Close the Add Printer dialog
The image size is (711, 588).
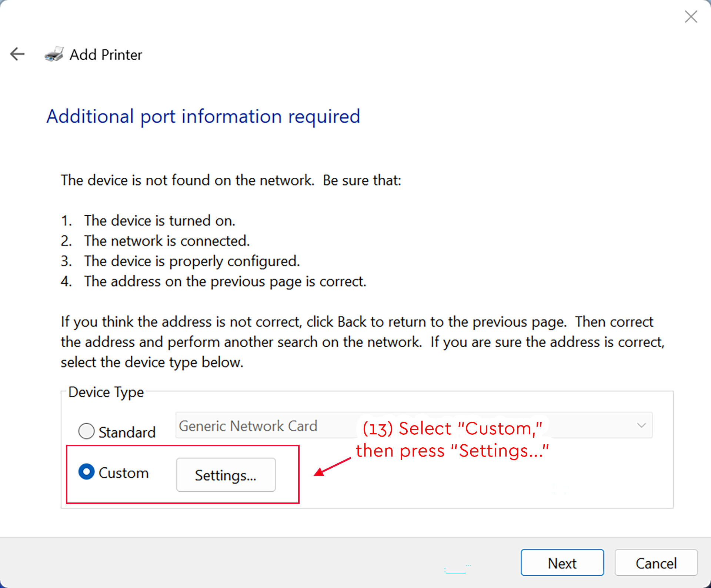pyautogui.click(x=691, y=17)
